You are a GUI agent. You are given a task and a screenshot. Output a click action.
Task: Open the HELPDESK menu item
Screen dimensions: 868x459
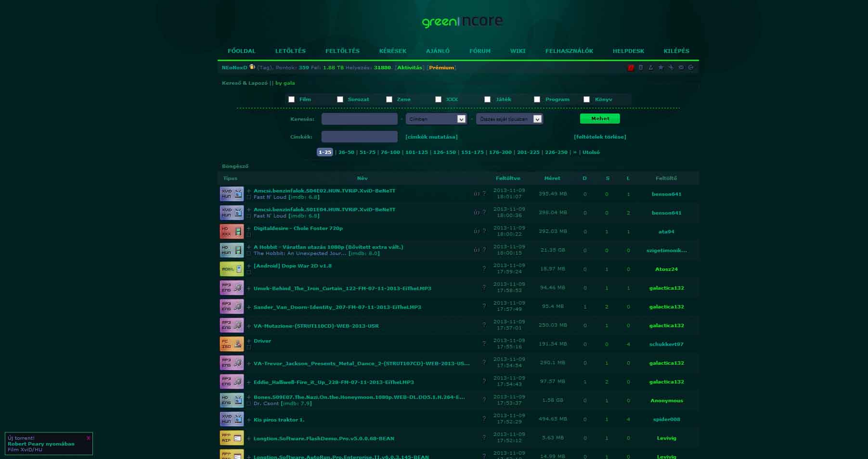pos(628,51)
